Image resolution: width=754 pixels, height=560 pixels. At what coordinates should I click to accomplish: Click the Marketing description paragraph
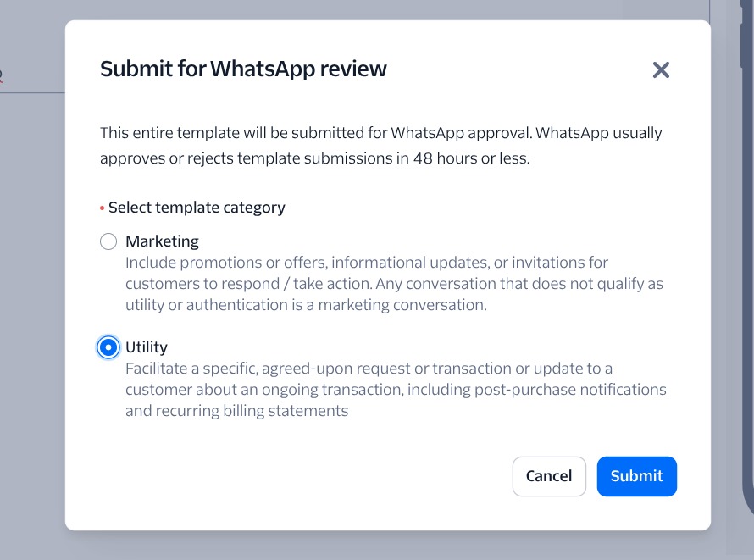pyautogui.click(x=394, y=284)
